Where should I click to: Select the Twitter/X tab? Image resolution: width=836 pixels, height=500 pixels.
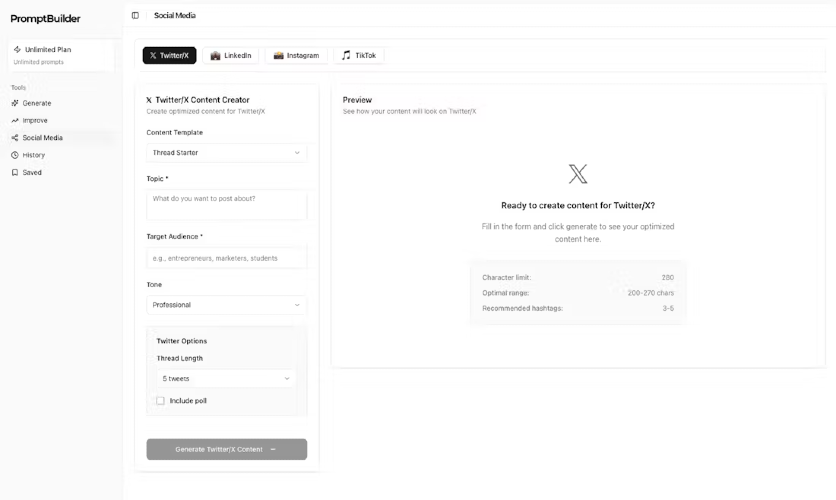point(170,55)
